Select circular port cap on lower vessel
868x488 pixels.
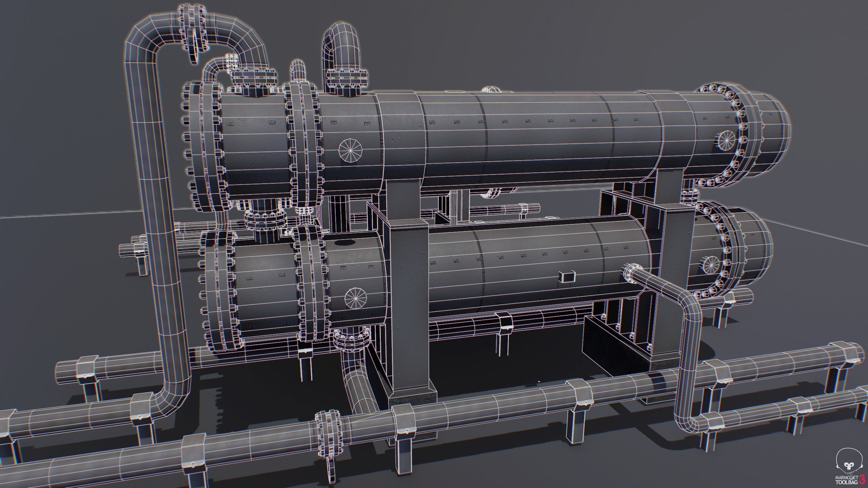[x=356, y=298]
